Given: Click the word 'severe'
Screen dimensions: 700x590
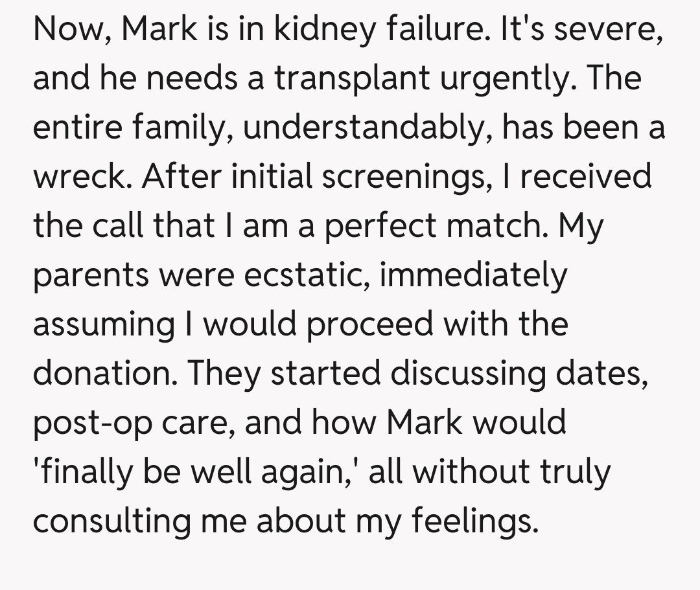Looking at the screenshot, I should pos(605,28).
